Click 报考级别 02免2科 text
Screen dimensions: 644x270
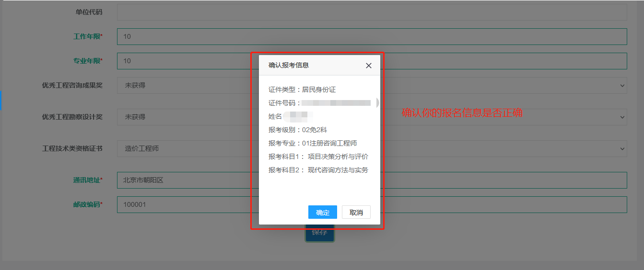[298, 130]
